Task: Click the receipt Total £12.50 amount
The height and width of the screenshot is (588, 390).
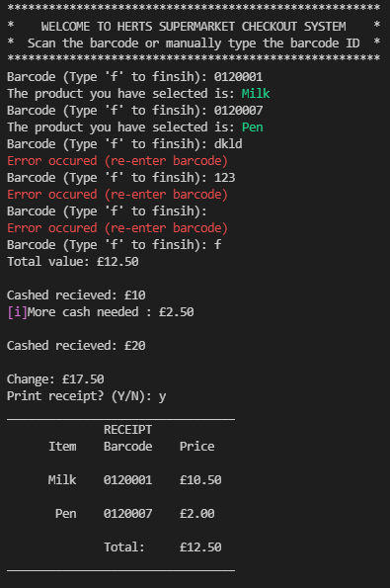Action: click(200, 547)
